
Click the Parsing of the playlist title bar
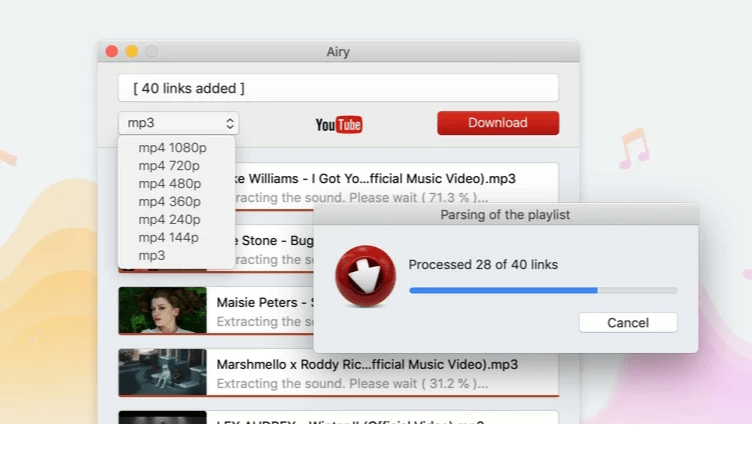(x=505, y=214)
